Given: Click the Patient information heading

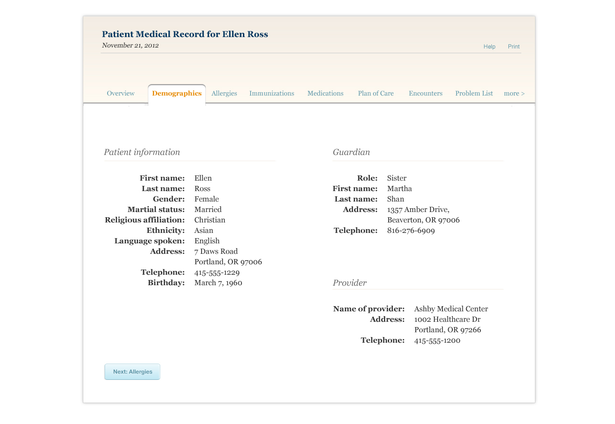Looking at the screenshot, I should 142,152.
